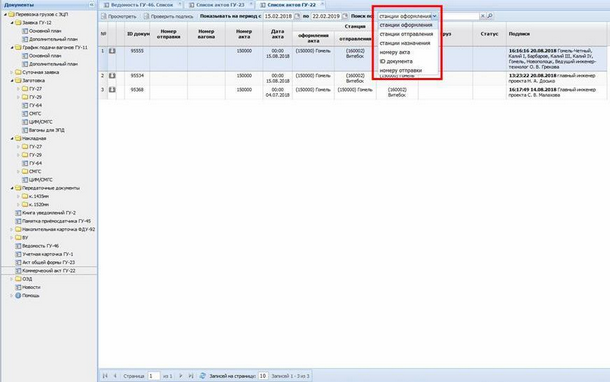The height and width of the screenshot is (382, 610).
Task: Expand the ОЭД folder
Action: 12,279
